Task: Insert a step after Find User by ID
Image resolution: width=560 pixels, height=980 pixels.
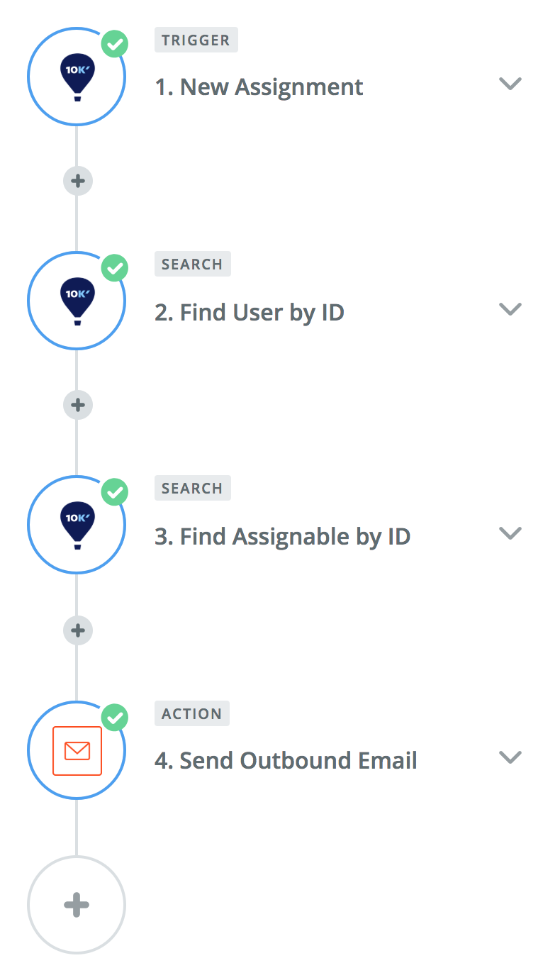Action: coord(77,405)
